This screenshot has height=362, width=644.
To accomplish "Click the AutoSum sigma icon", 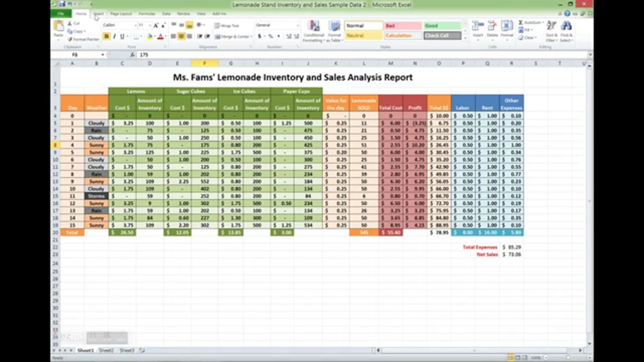I will click(521, 23).
